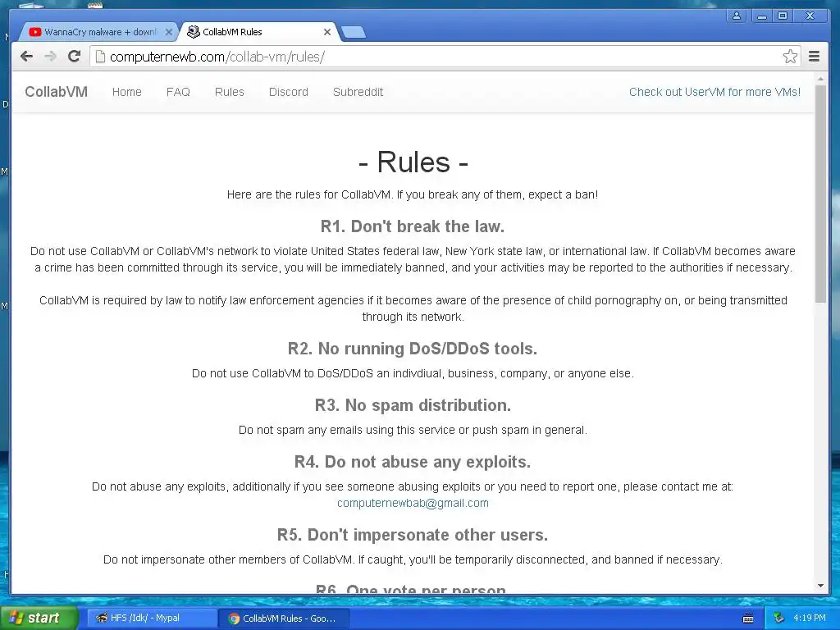The width and height of the screenshot is (840, 630).
Task: Bookmark this page with the star icon
Action: [790, 57]
